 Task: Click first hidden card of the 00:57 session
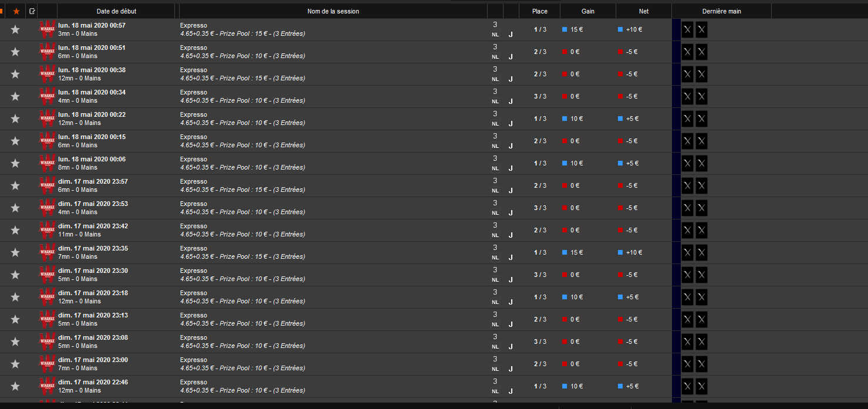pos(687,29)
